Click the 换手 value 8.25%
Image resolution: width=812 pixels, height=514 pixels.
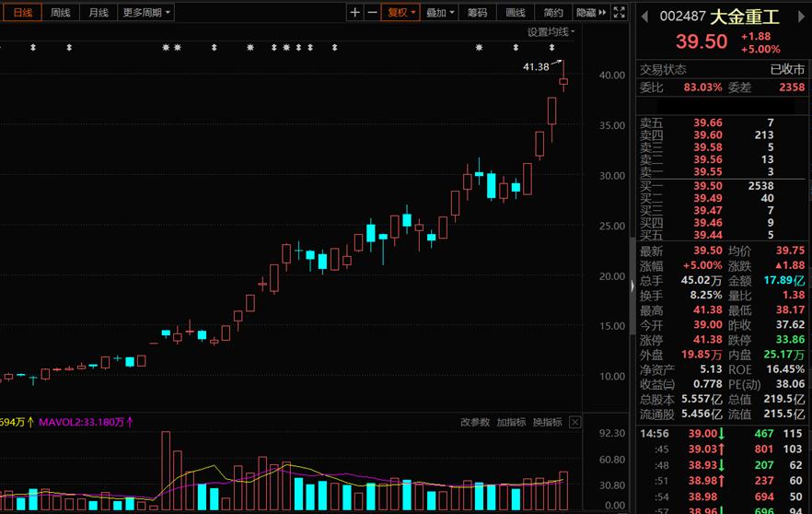[706, 296]
